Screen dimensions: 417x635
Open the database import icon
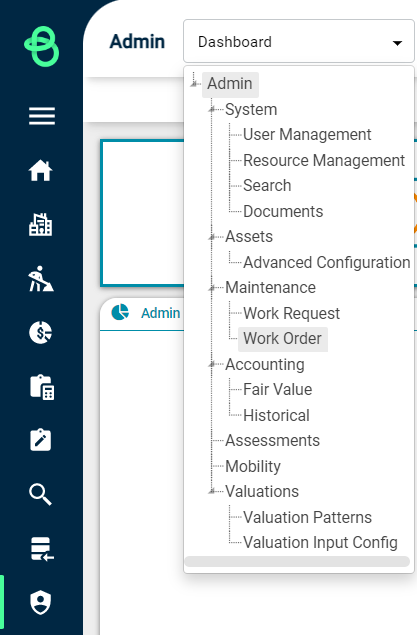pos(42,549)
